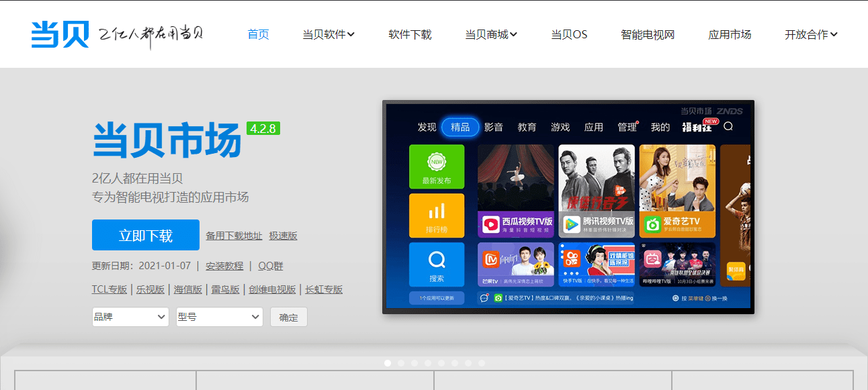This screenshot has width=868, height=390.
Task: Click the 立即下载 download button
Action: [x=146, y=234]
